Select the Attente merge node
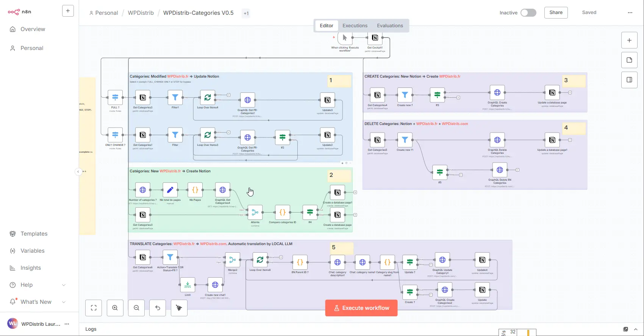 pos(255,213)
